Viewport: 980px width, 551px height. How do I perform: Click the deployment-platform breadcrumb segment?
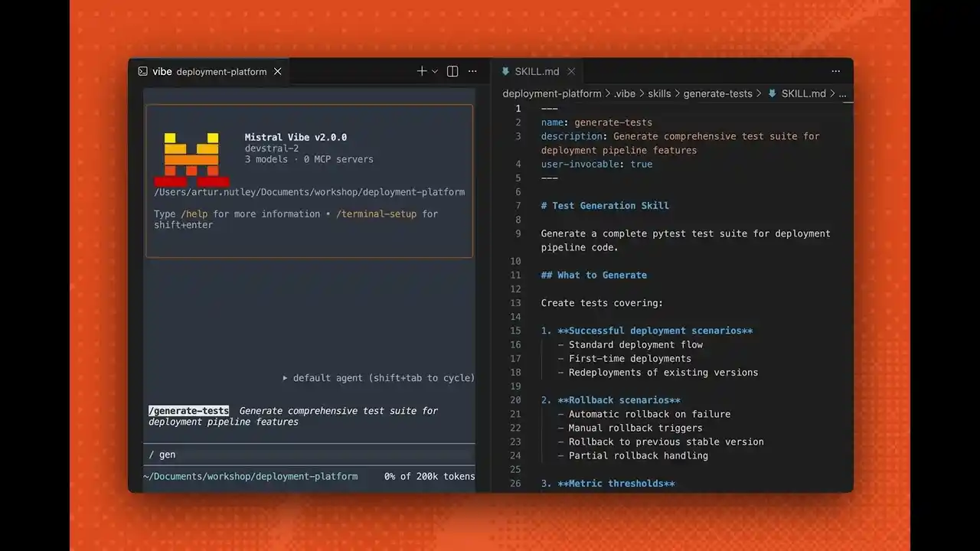click(x=551, y=93)
